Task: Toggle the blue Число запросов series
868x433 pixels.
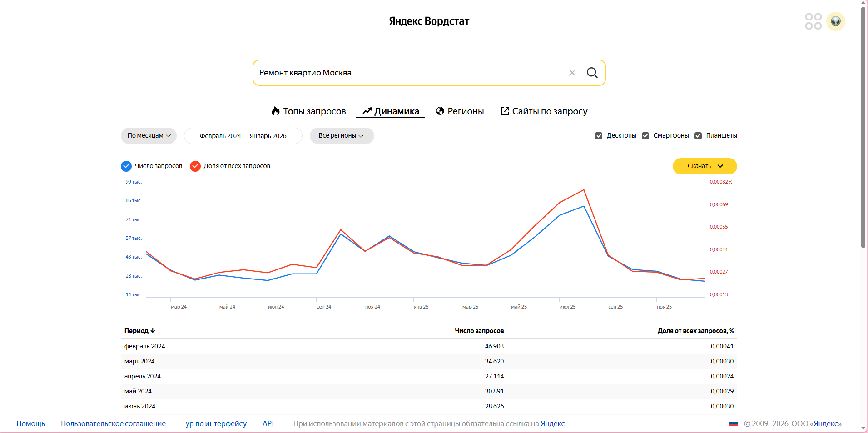Action: coord(126,166)
